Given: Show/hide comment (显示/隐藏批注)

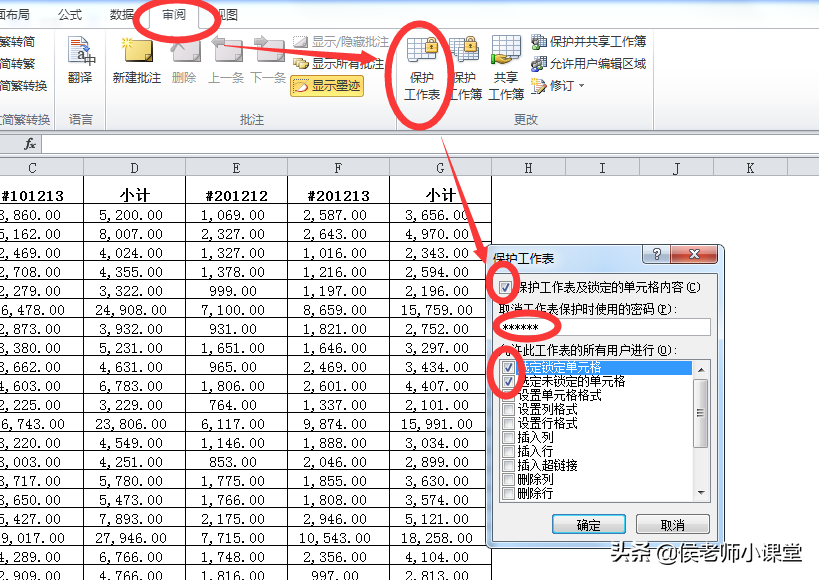Looking at the screenshot, I should 341,42.
